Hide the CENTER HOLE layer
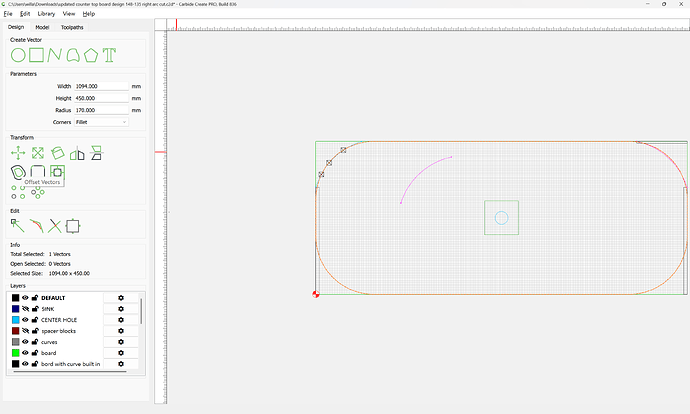 25,320
